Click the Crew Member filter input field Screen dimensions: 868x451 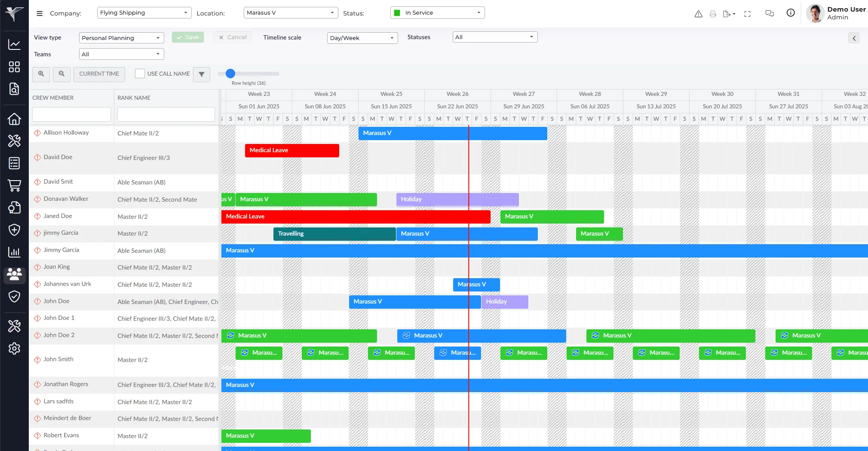[x=71, y=114]
